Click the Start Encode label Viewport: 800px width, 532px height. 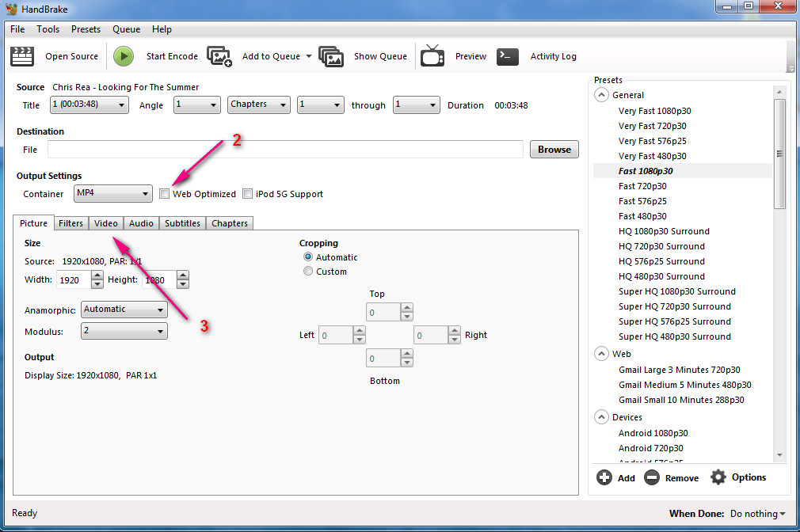click(x=172, y=56)
